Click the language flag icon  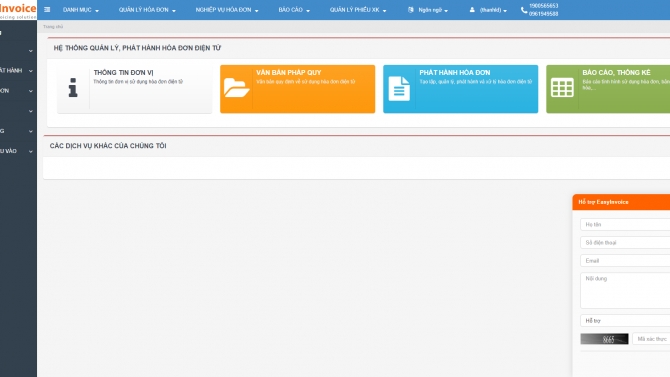(411, 9)
